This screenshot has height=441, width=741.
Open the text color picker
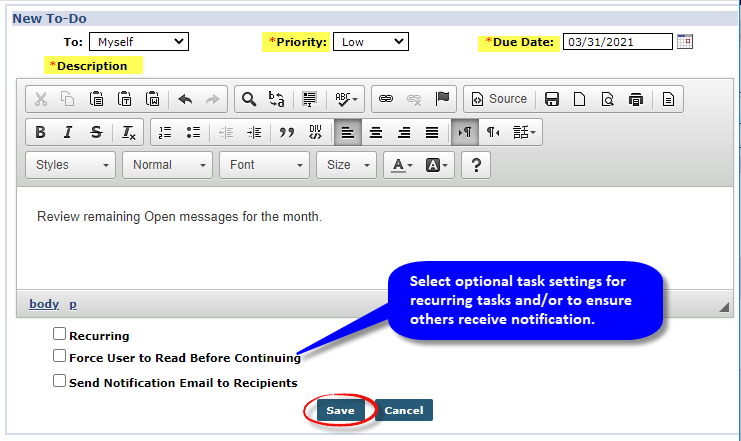(x=401, y=165)
